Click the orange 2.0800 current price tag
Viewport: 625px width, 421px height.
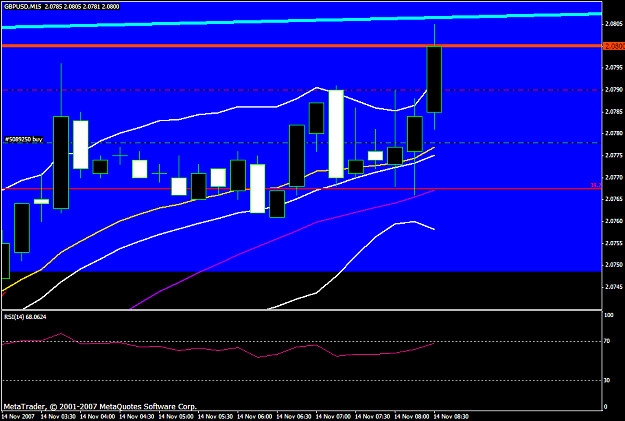[x=614, y=46]
